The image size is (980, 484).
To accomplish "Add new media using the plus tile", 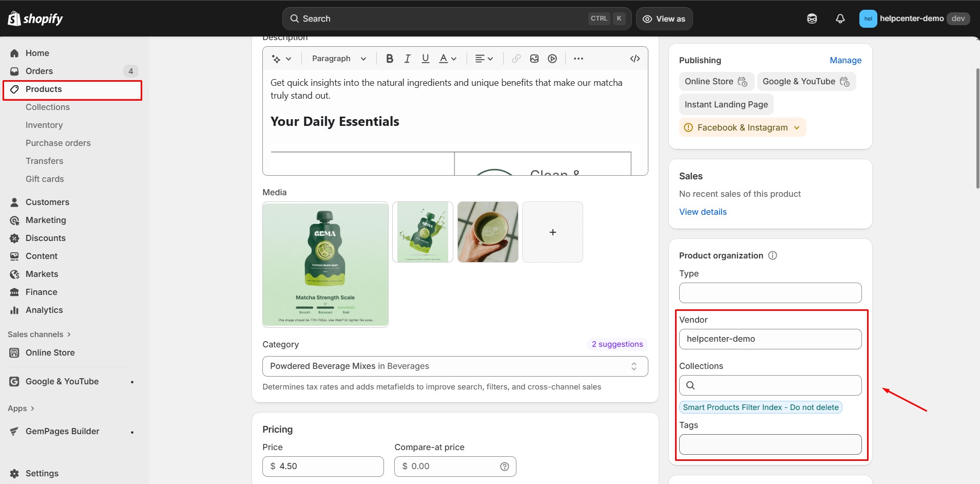I will (x=552, y=232).
